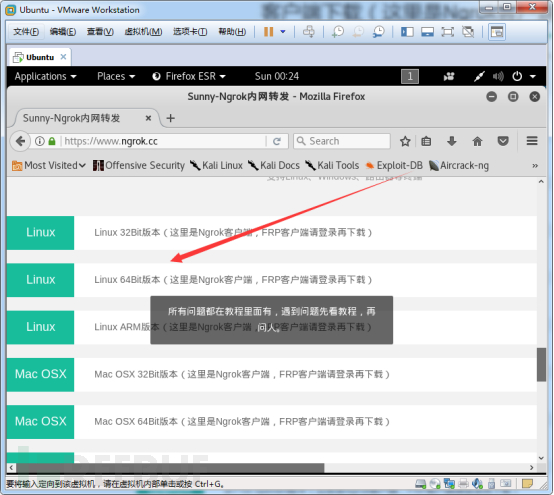Click the Unity mode icon in VMware toolbar

point(468,32)
